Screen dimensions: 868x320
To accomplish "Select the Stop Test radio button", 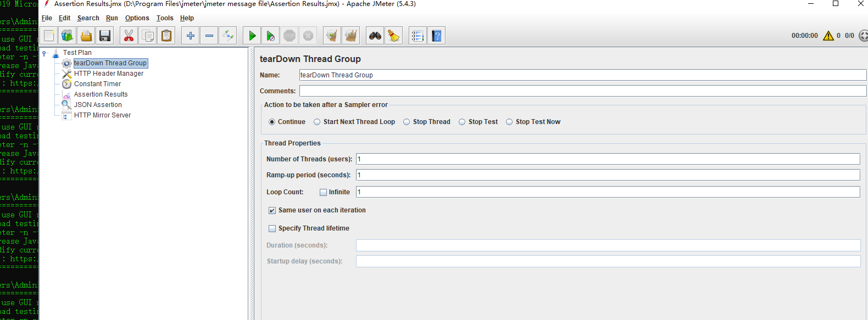I will click(462, 122).
